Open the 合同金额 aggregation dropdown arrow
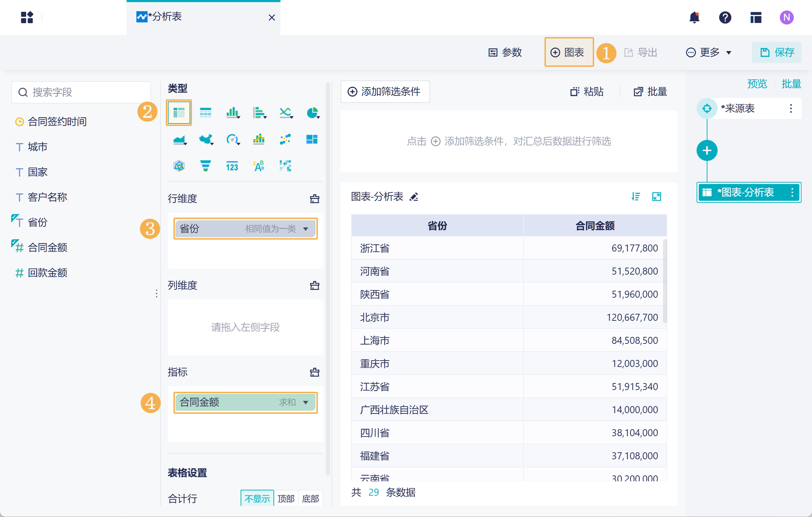 coord(306,402)
